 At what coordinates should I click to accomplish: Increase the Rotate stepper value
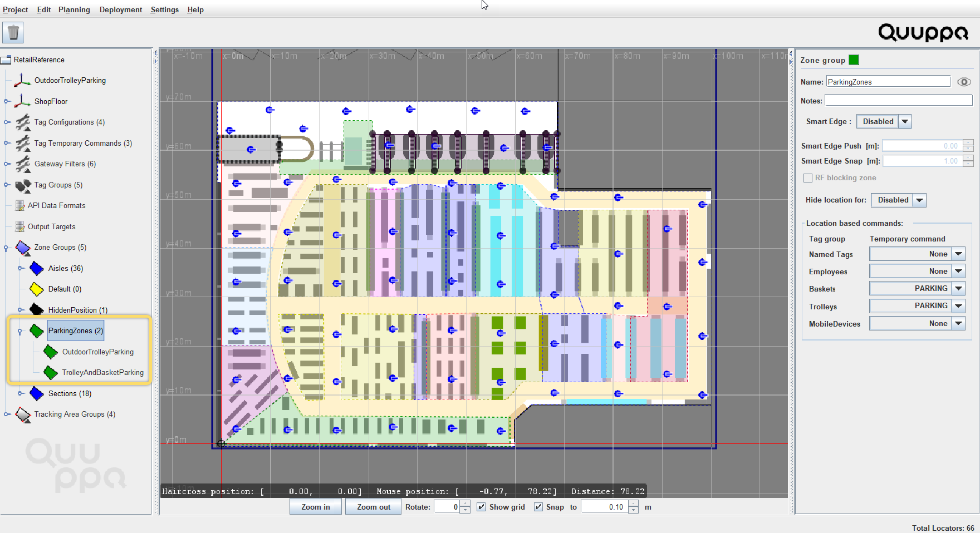[465, 504]
